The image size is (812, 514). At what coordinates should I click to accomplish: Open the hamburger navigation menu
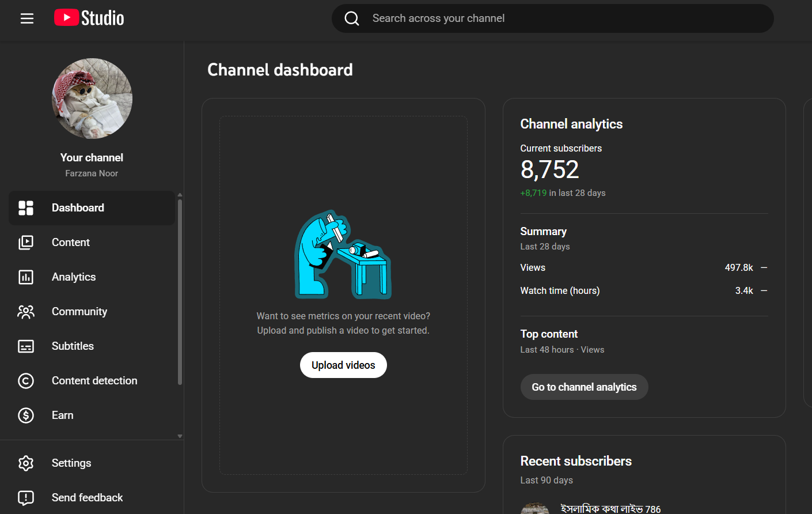coord(27,18)
